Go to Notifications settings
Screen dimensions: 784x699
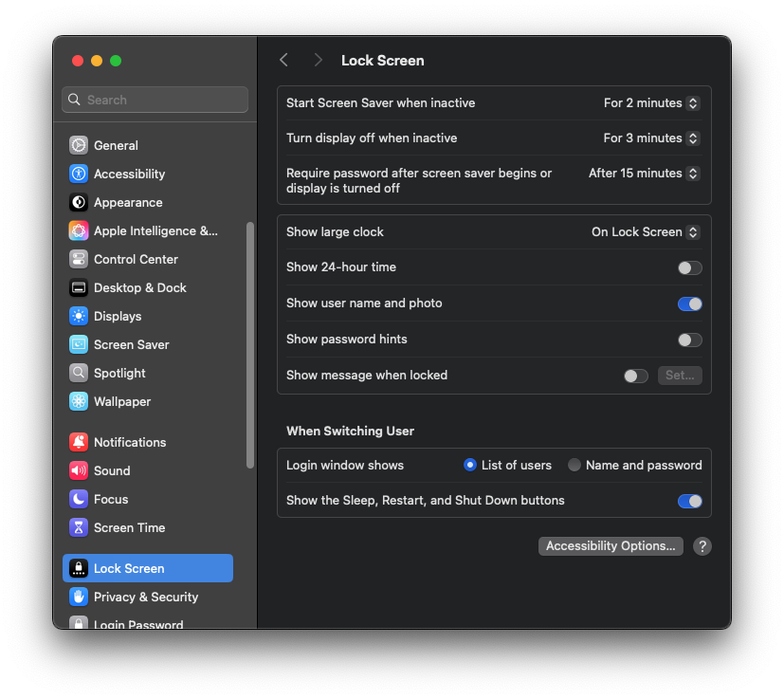pyautogui.click(x=148, y=442)
